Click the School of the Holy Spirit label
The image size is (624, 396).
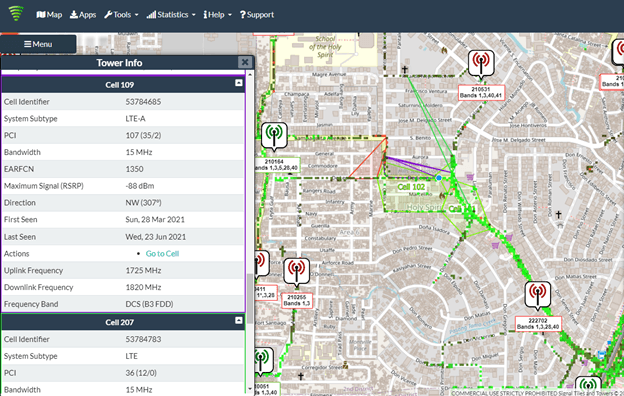pos(325,47)
